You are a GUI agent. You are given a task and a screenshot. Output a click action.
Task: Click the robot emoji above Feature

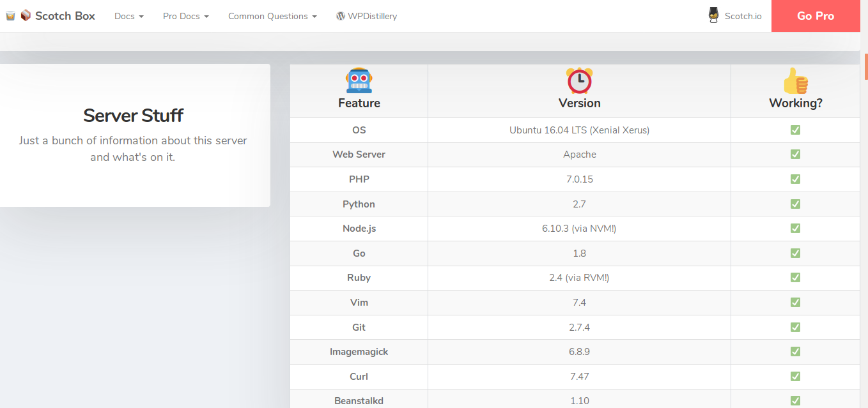tap(359, 80)
